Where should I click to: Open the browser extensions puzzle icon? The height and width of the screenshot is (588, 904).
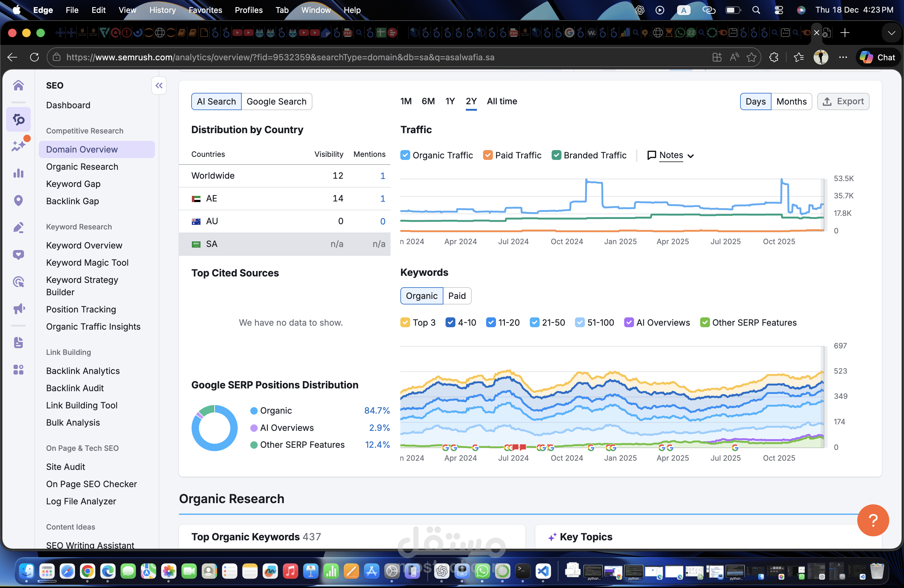(774, 58)
